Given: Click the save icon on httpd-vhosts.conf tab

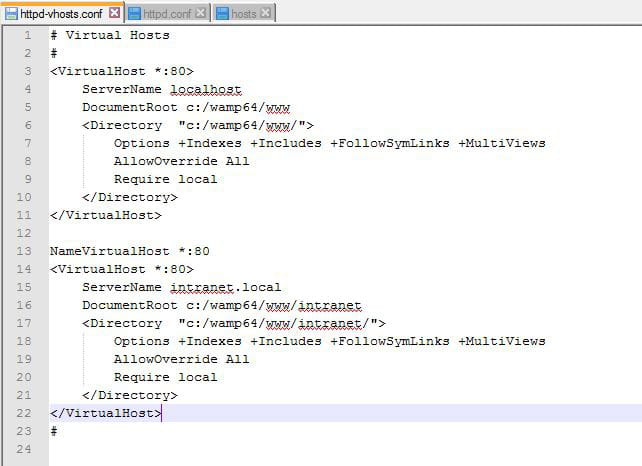Looking at the screenshot, I should pyautogui.click(x=11, y=14).
